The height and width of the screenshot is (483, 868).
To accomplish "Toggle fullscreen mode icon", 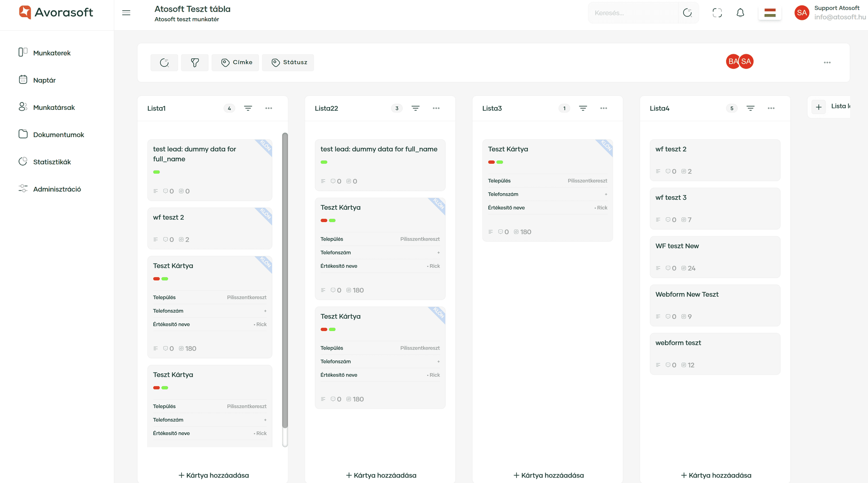I will 717,13.
